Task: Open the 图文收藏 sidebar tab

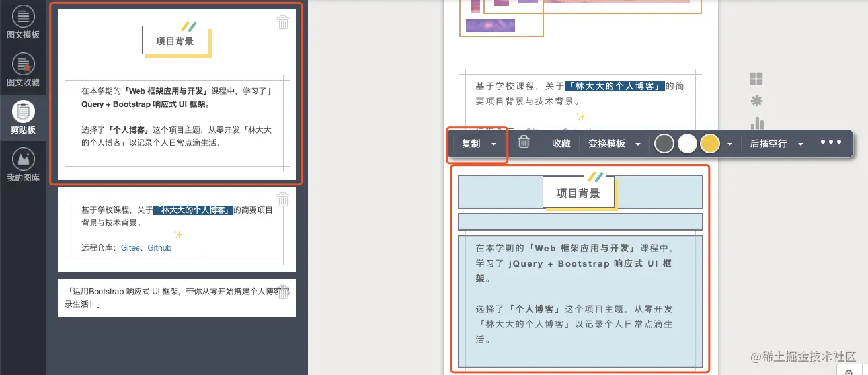Action: click(23, 70)
